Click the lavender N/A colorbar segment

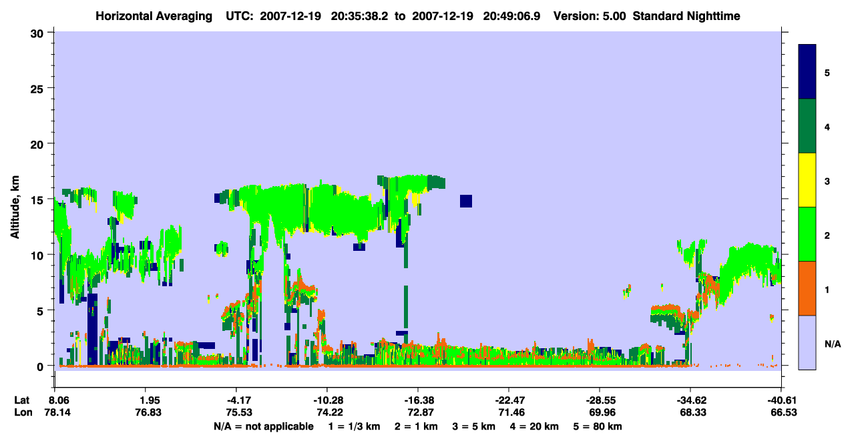[807, 342]
